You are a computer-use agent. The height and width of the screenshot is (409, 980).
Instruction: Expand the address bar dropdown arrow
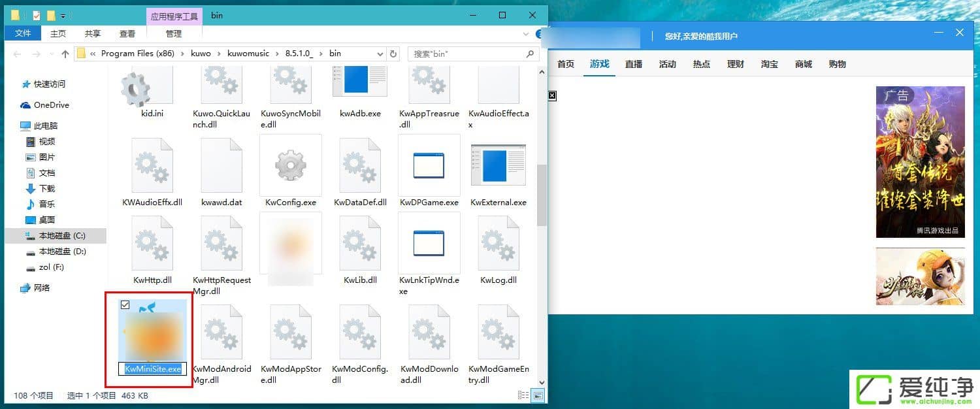378,54
